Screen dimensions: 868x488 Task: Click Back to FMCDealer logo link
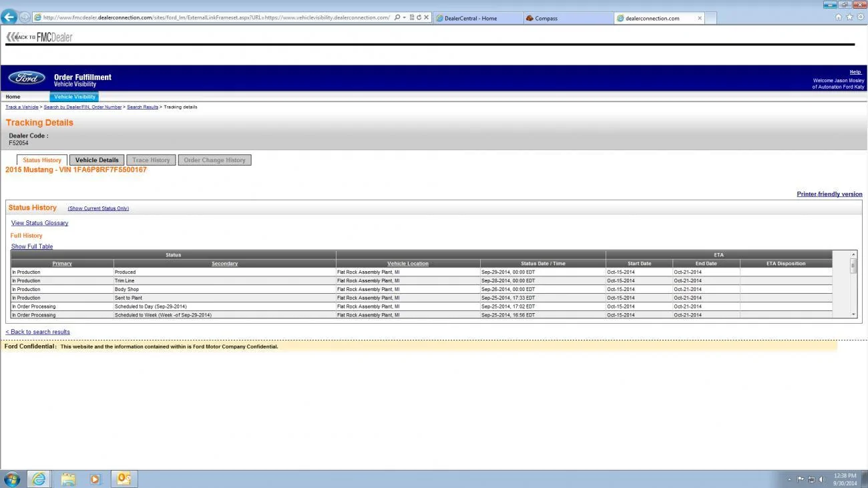pyautogui.click(x=39, y=37)
